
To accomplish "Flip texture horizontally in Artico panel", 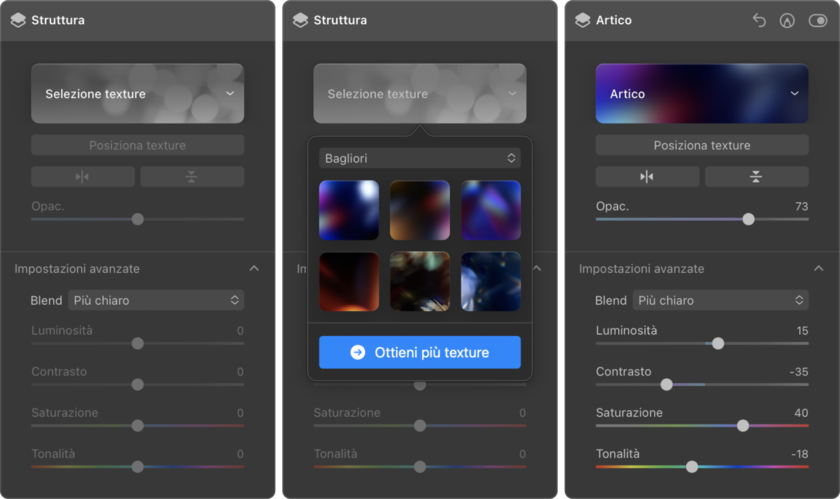I will pyautogui.click(x=647, y=176).
